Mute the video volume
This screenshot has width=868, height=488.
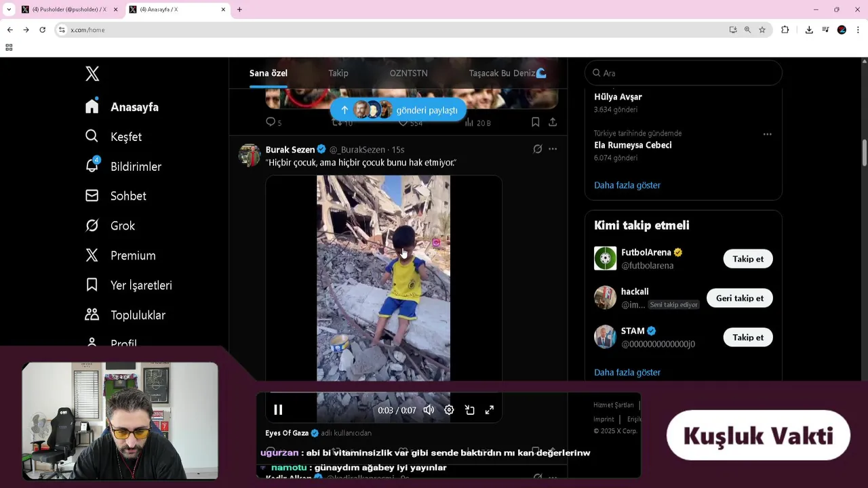[429, 410]
